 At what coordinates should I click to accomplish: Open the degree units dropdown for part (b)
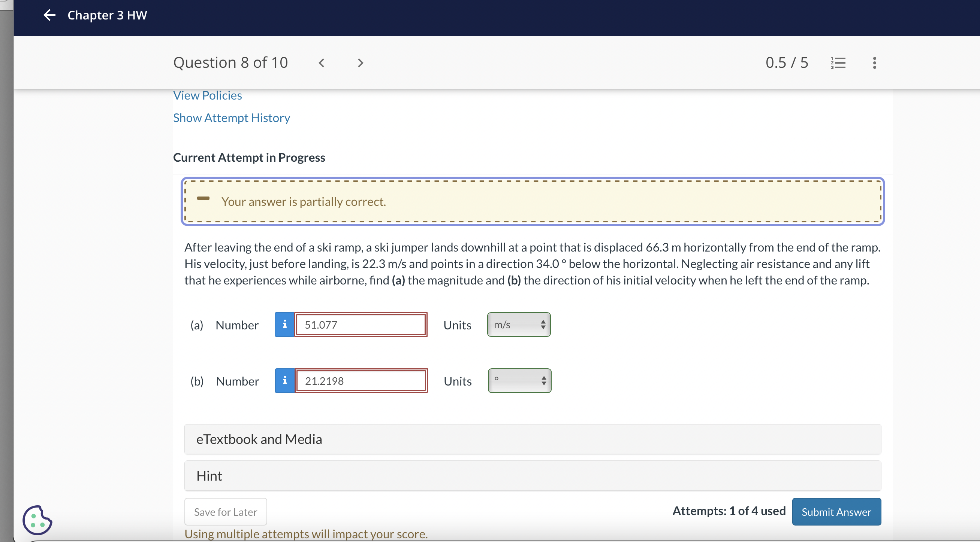[519, 380]
